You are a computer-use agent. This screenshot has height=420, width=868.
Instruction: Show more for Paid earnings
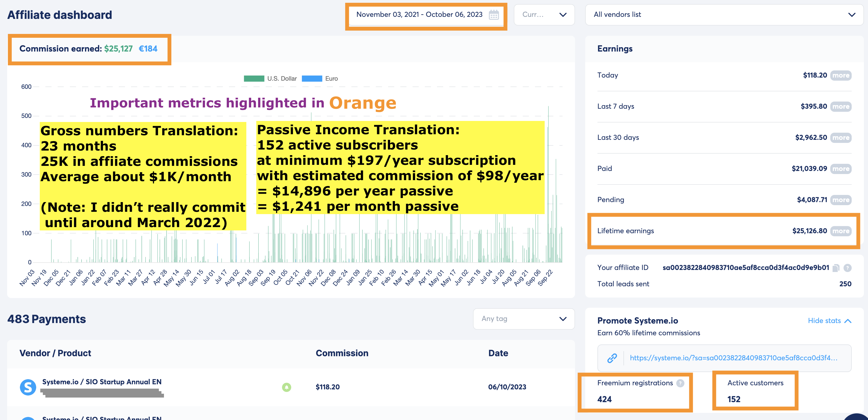[x=841, y=169]
